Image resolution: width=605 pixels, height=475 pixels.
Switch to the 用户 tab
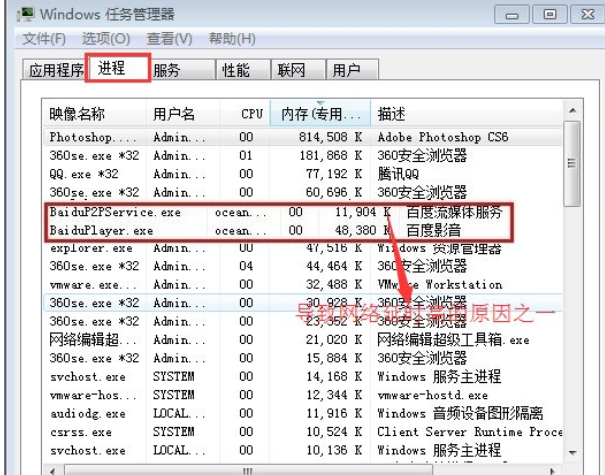[352, 70]
